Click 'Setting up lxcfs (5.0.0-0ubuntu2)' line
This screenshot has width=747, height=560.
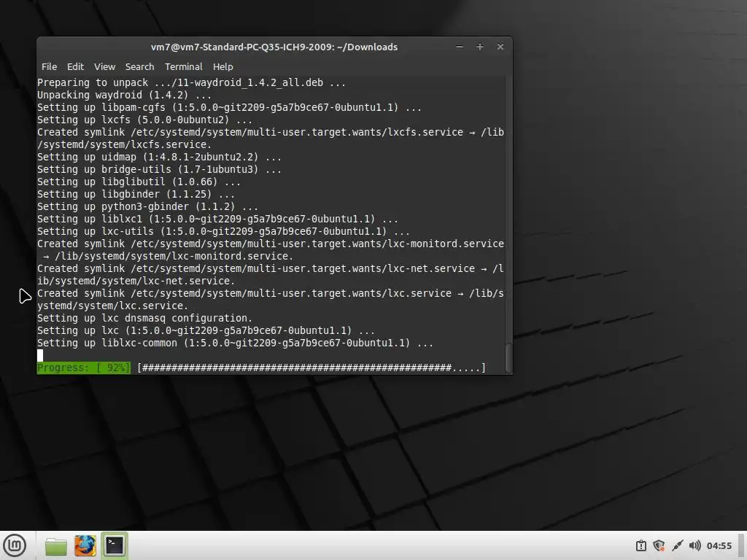coord(145,120)
